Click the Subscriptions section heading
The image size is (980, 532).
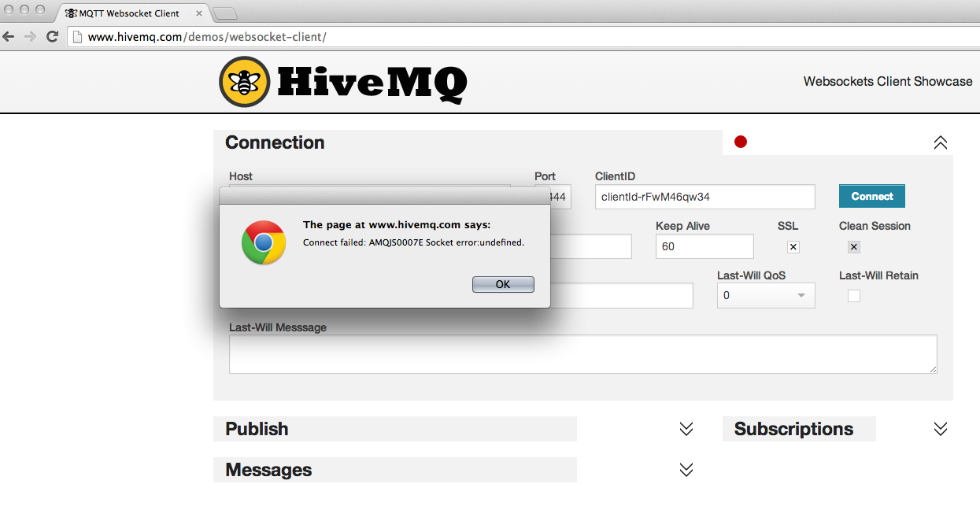click(793, 429)
